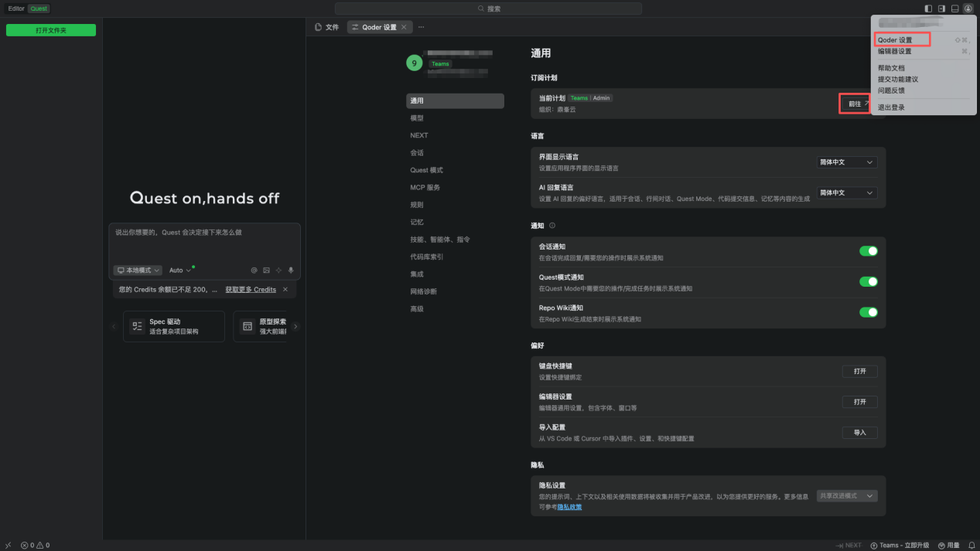
Task: Click the notification bell in status bar
Action: click(x=971, y=545)
